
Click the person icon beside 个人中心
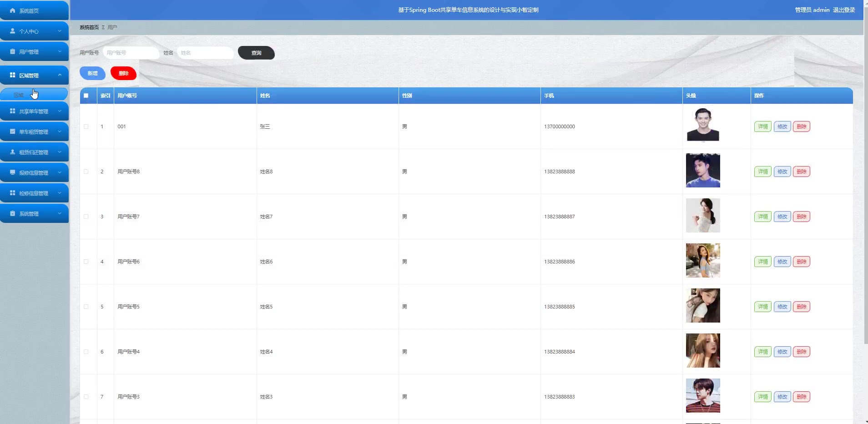[12, 31]
